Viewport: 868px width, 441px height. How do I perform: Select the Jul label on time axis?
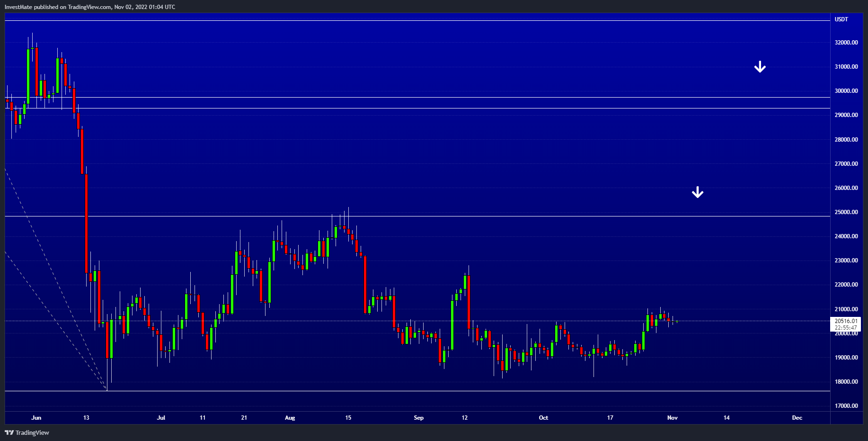(x=161, y=418)
